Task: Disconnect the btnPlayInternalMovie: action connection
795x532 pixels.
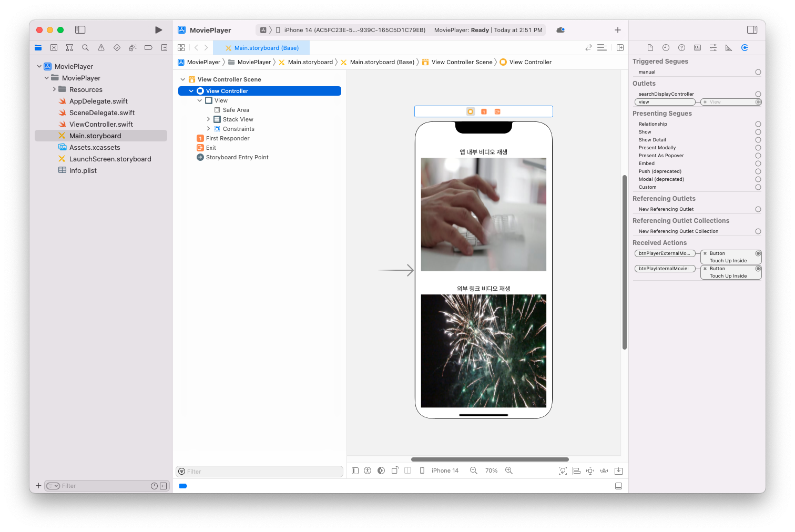Action: coord(705,269)
